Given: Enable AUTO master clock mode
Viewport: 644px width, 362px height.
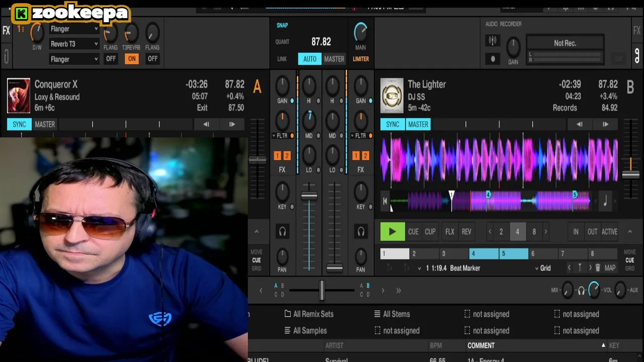Looking at the screenshot, I should [310, 59].
